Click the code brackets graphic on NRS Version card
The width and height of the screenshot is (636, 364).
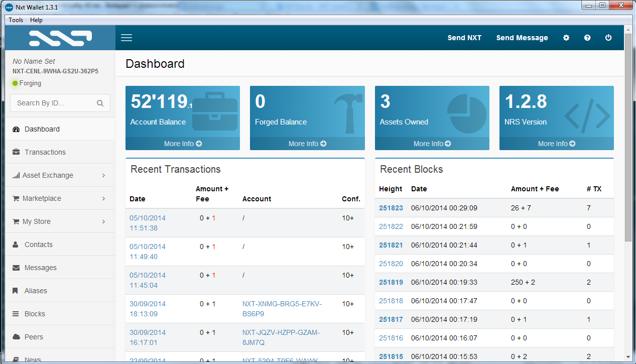point(587,115)
